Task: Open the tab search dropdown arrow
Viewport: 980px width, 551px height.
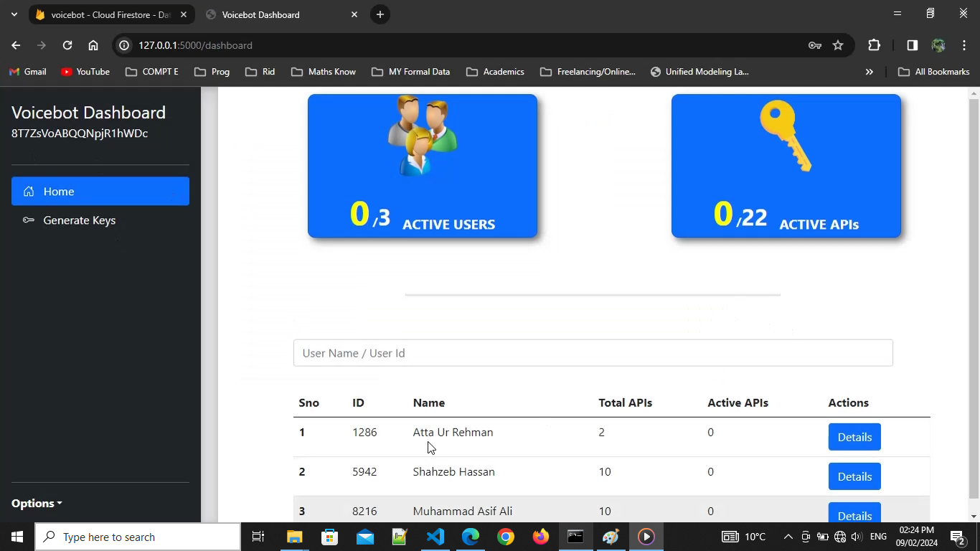Action: coord(14,14)
